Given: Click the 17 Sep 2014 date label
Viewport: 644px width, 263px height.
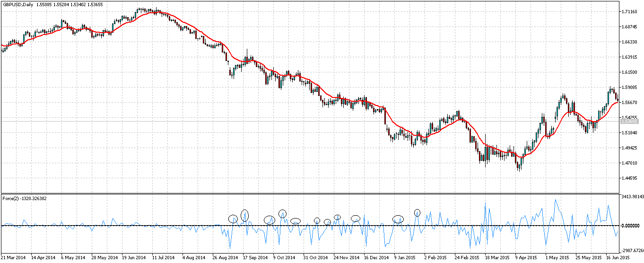Looking at the screenshot, I should 255,258.
